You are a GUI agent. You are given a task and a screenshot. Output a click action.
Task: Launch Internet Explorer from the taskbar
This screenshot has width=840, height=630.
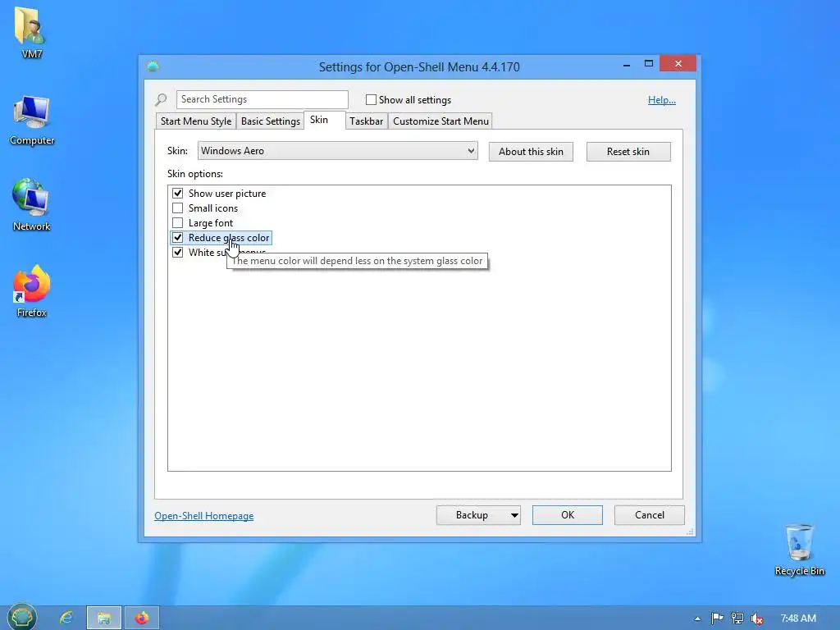(x=66, y=618)
